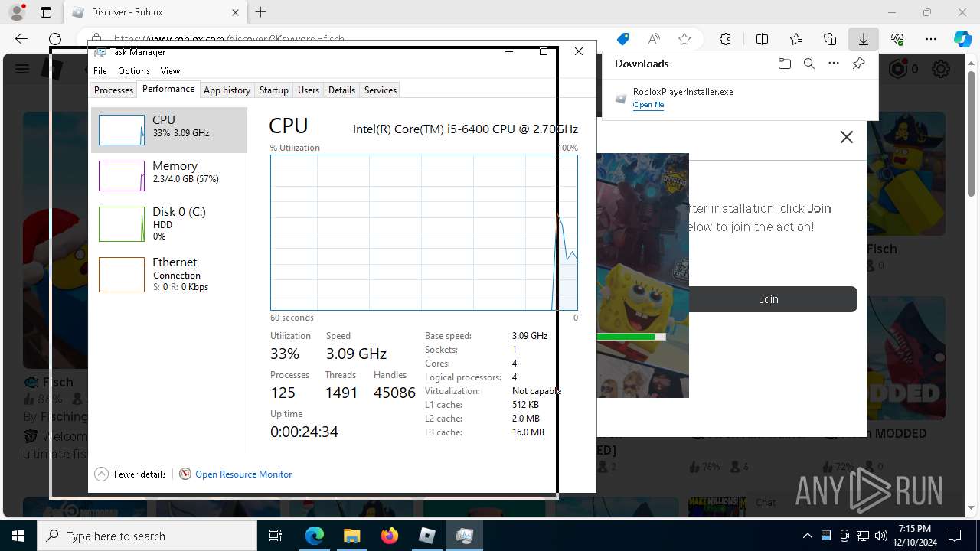The height and width of the screenshot is (551, 980).
Task: Click Roblox launch progress bar
Action: coord(631,337)
